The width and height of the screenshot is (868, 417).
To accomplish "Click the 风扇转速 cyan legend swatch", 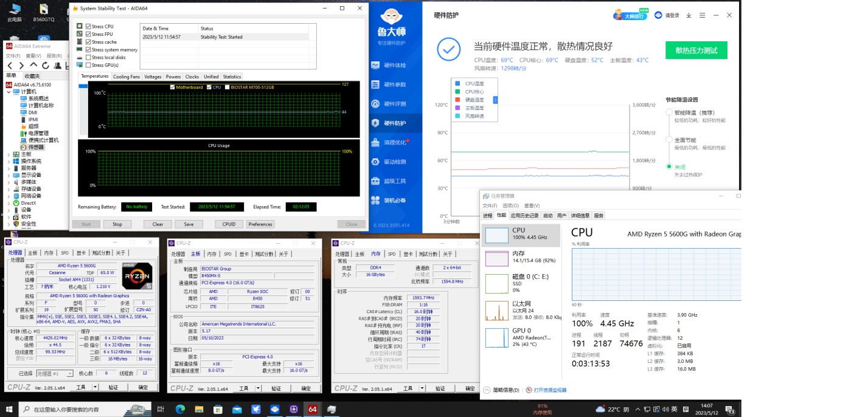I will [457, 115].
